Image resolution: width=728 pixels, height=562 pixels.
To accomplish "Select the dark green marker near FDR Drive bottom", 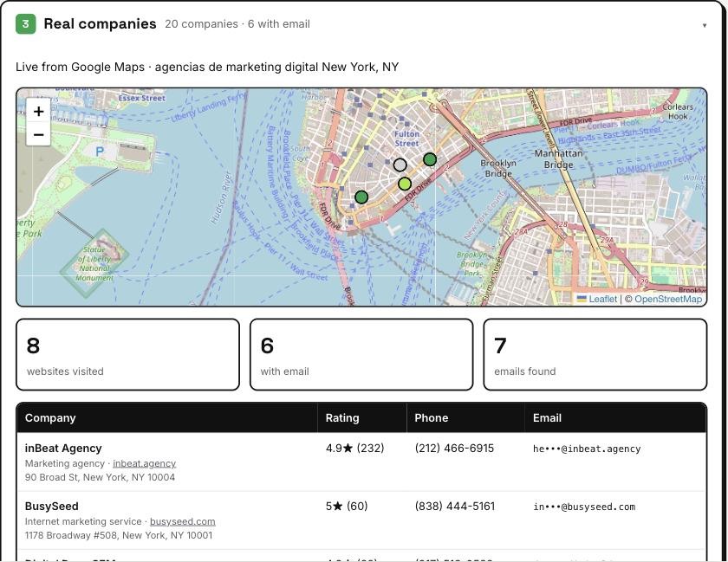I will (x=361, y=197).
